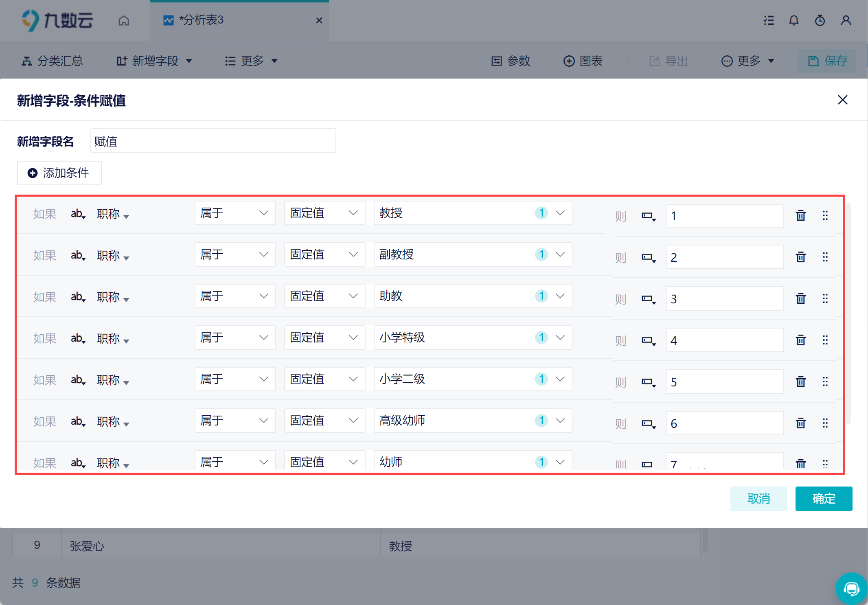
Task: Open customer service chat bubble
Action: 851,588
